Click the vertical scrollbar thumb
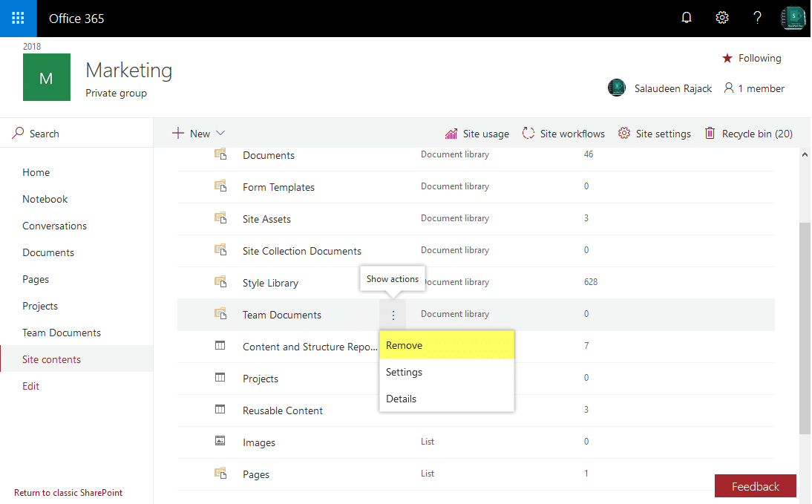The height and width of the screenshot is (504, 812). pyautogui.click(x=805, y=327)
